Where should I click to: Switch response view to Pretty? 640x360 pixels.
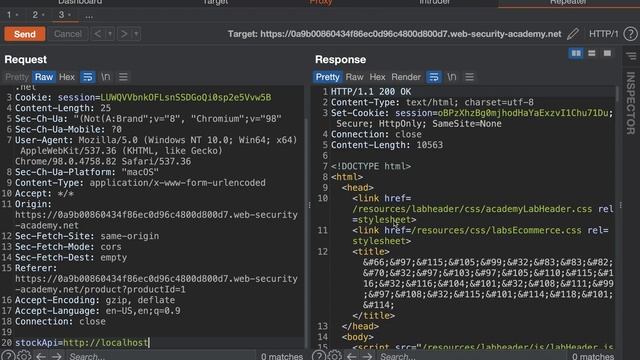click(x=327, y=77)
